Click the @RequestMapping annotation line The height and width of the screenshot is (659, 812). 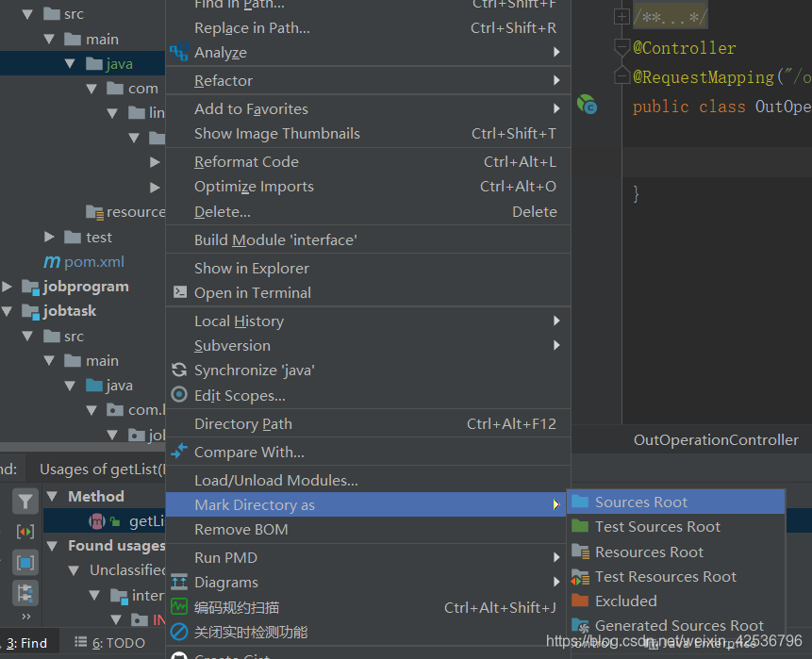tap(721, 77)
